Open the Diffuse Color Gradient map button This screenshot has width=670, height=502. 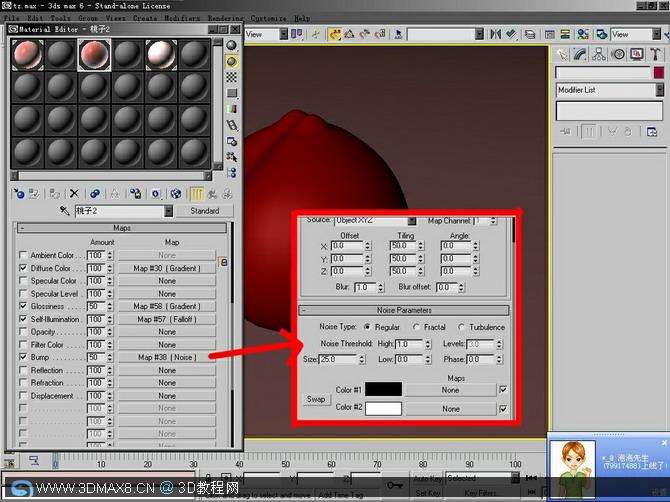point(167,268)
